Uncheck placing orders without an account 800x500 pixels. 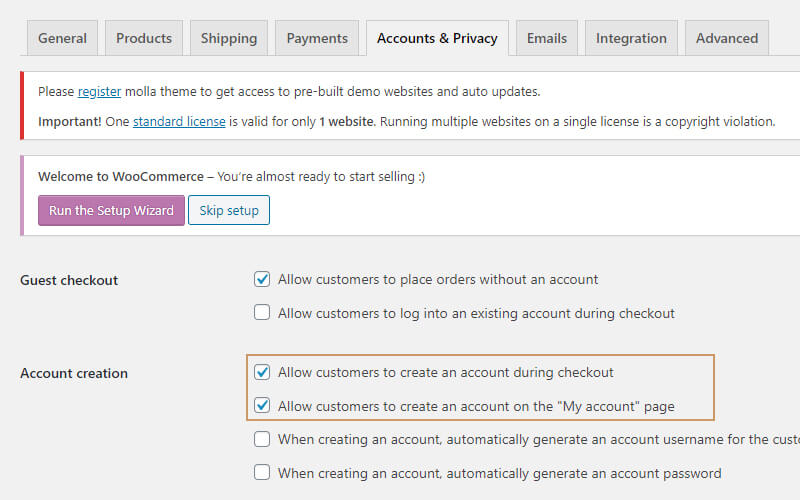tap(262, 280)
